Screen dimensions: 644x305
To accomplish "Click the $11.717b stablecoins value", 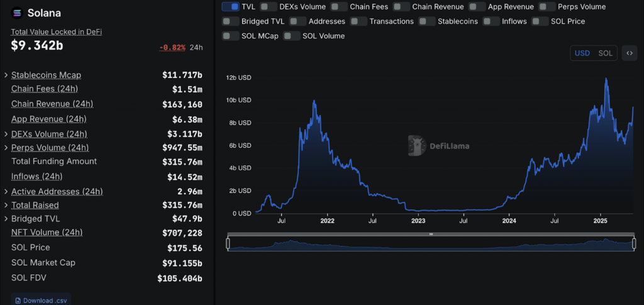I will click(182, 75).
